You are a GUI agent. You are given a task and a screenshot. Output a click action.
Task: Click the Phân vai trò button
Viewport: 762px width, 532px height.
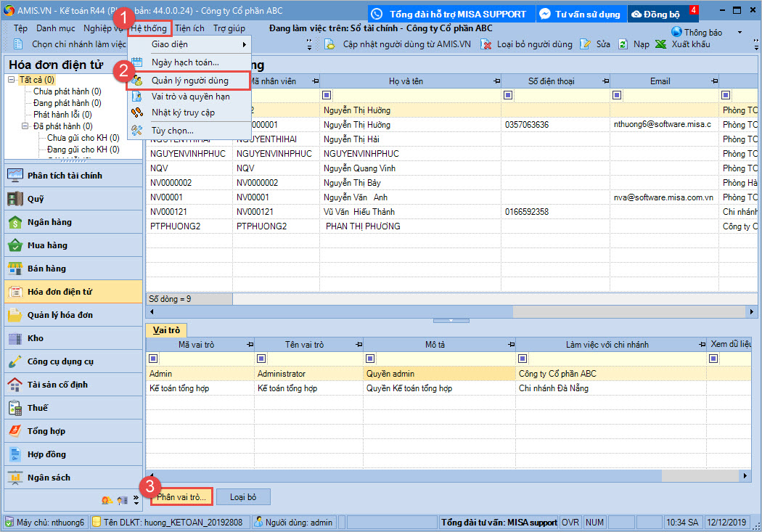point(181,496)
